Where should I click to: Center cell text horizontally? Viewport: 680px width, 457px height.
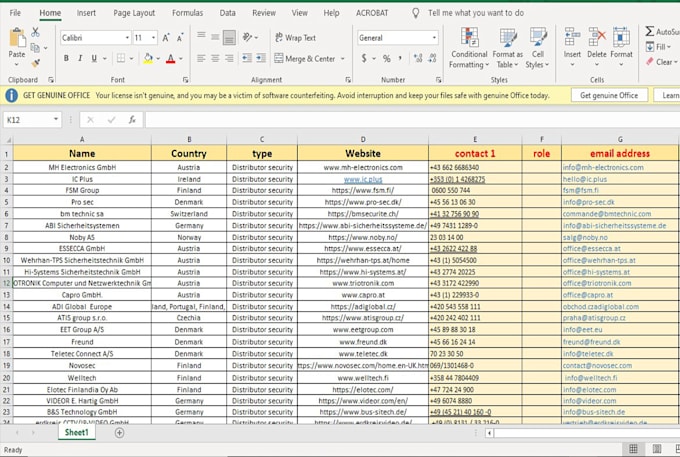[x=215, y=58]
